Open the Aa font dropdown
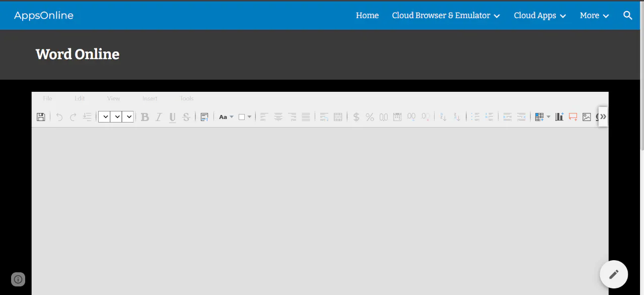Screen dimensions: 644x295 (226, 117)
